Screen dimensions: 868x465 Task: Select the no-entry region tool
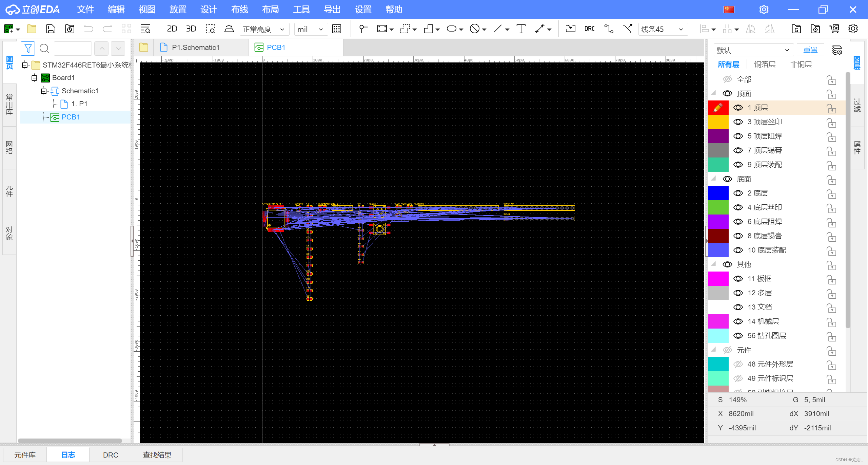point(475,29)
